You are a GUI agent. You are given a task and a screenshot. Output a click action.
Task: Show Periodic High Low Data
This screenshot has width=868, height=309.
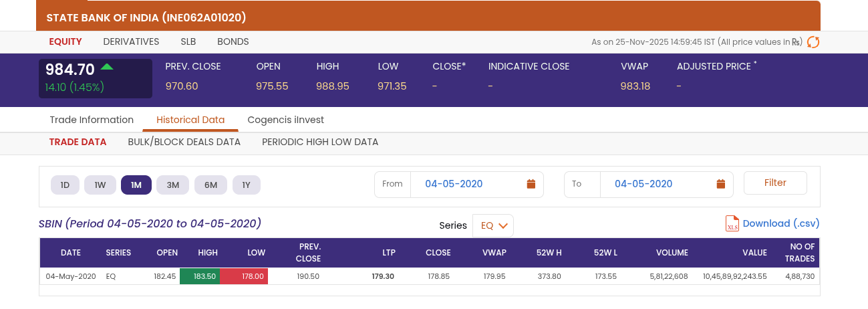320,142
